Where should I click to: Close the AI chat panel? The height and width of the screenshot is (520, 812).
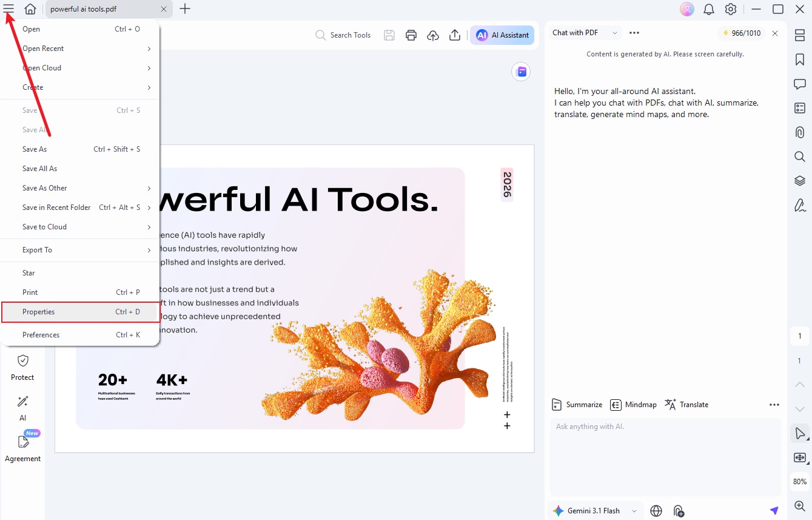click(774, 33)
